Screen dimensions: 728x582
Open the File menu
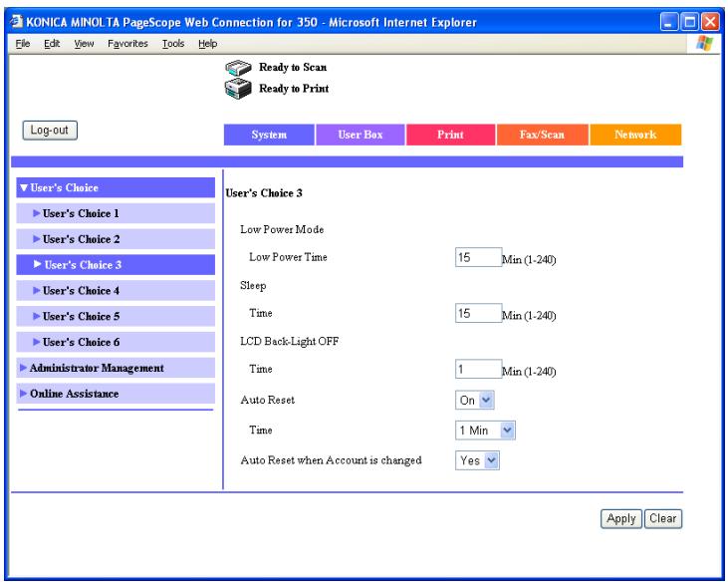click(x=23, y=44)
